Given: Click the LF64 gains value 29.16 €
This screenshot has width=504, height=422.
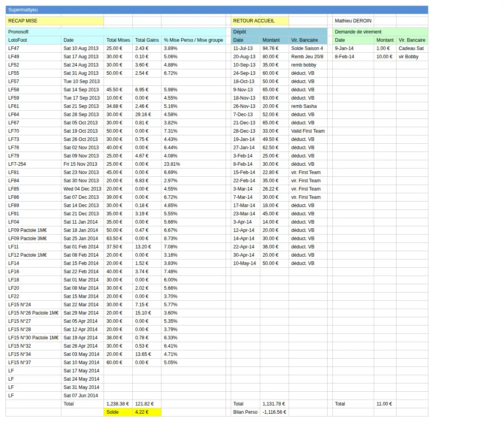Looking at the screenshot, I should 147,115.
